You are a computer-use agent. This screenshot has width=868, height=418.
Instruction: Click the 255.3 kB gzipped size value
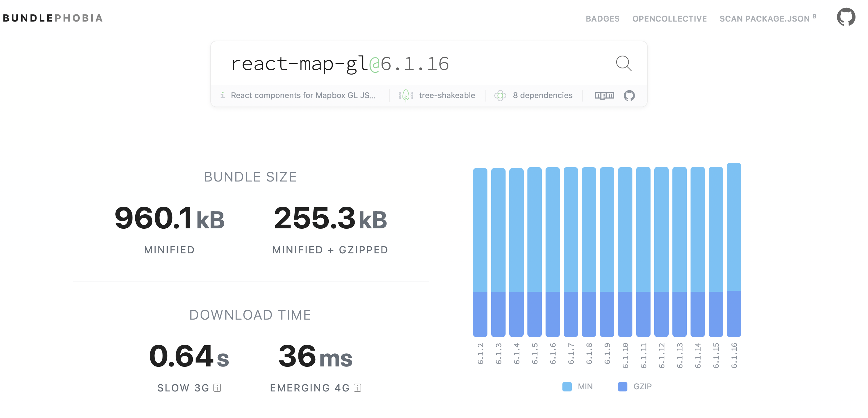[331, 218]
